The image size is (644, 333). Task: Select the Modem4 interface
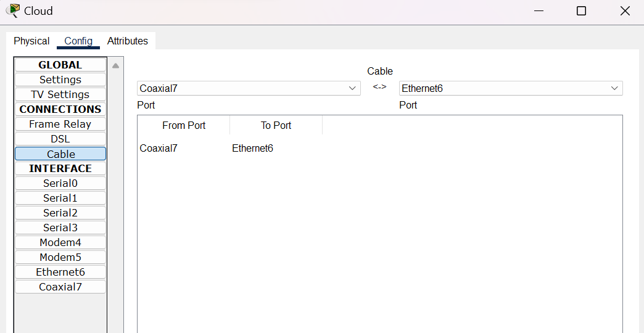[60, 242]
